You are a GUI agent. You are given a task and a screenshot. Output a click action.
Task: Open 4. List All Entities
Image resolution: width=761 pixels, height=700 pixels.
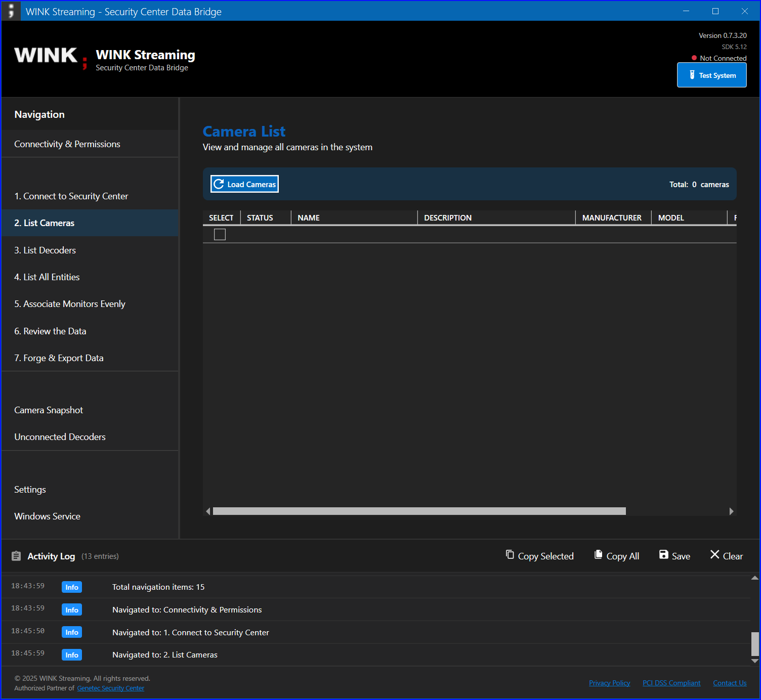pos(90,277)
